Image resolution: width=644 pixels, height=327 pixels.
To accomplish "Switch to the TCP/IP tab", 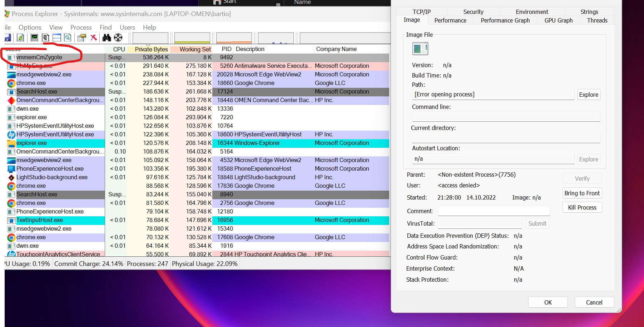I will pyautogui.click(x=422, y=12).
